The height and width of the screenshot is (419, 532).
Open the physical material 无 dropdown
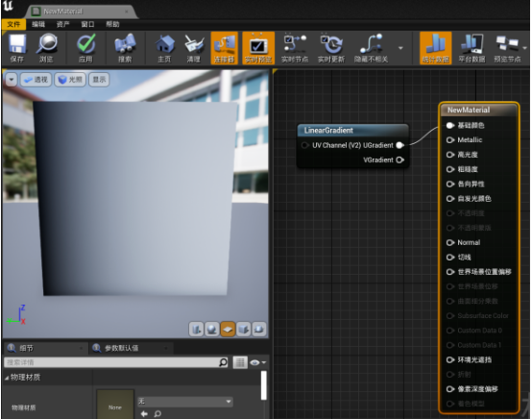click(x=184, y=402)
